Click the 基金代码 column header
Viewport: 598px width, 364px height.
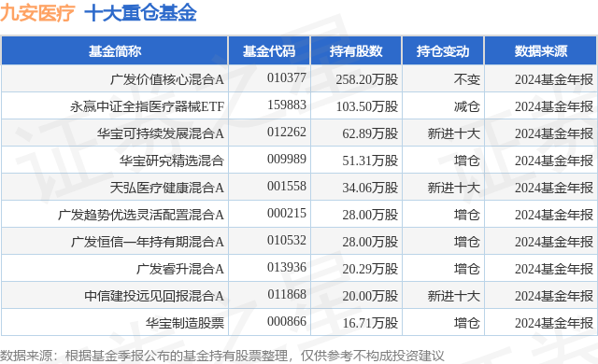click(x=269, y=51)
